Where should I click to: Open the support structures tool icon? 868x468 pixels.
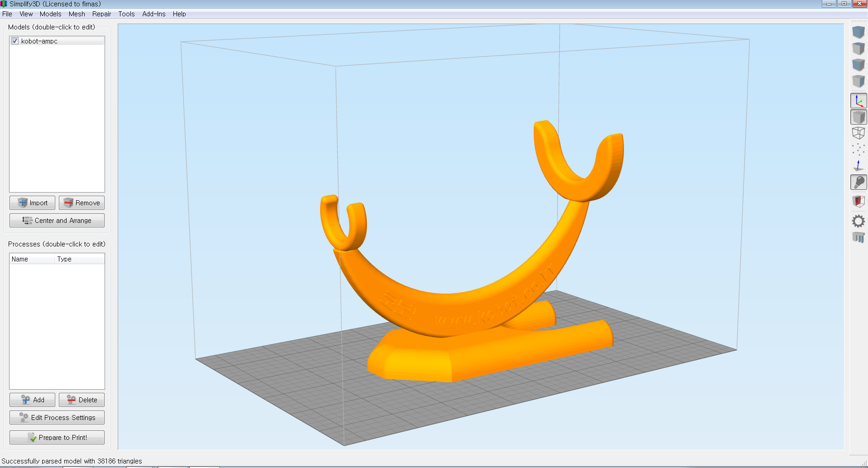858,237
